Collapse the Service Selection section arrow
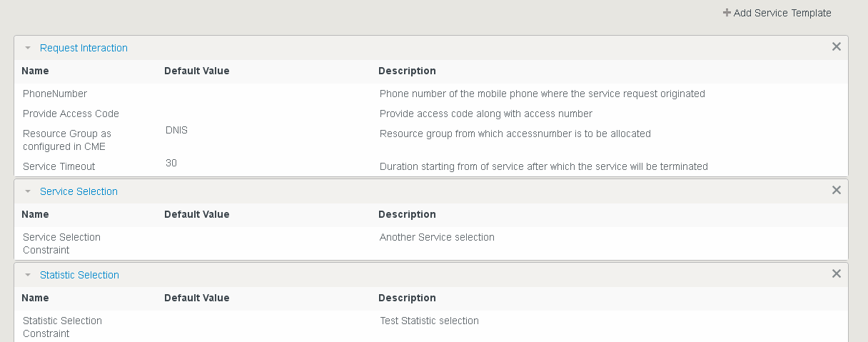 tap(28, 192)
